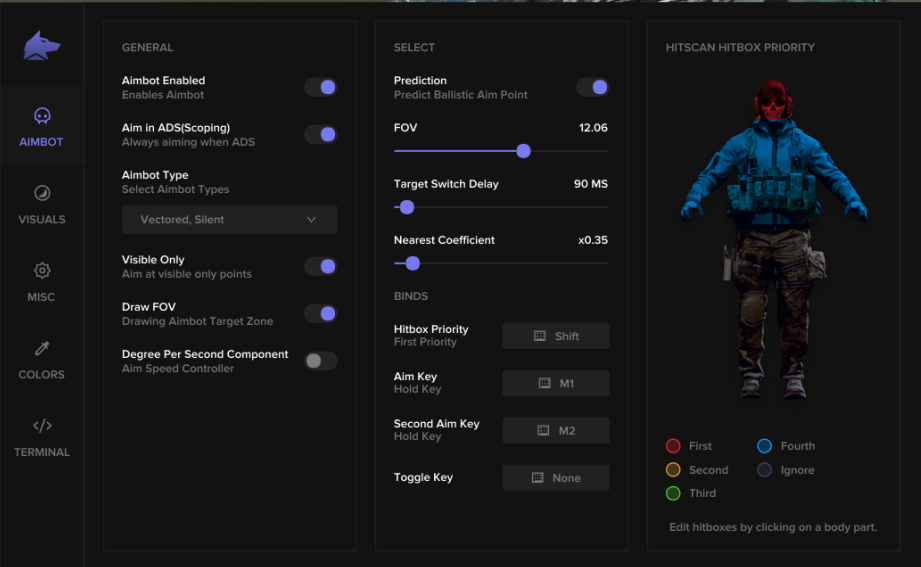Click the HITSCAN HITBOX PRIORITY heading

pyautogui.click(x=740, y=48)
